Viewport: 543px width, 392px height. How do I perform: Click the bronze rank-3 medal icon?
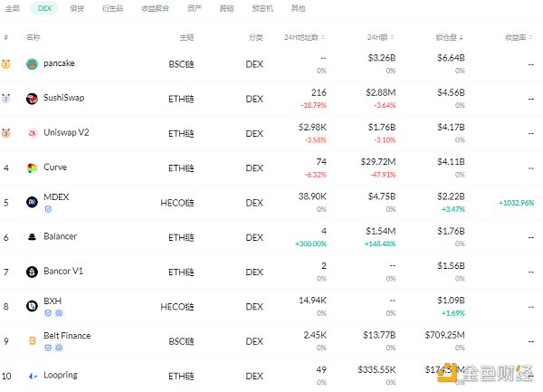(x=6, y=133)
